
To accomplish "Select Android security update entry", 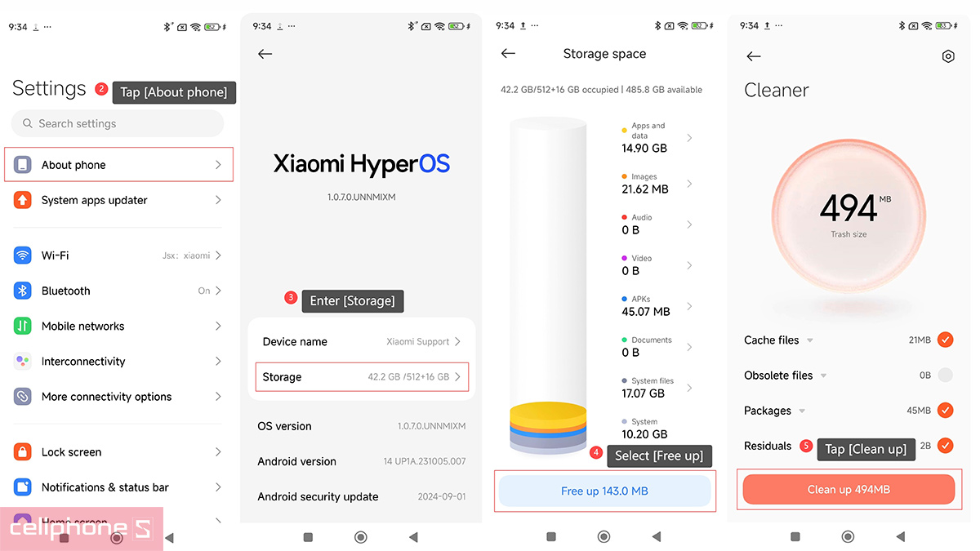I will (362, 496).
